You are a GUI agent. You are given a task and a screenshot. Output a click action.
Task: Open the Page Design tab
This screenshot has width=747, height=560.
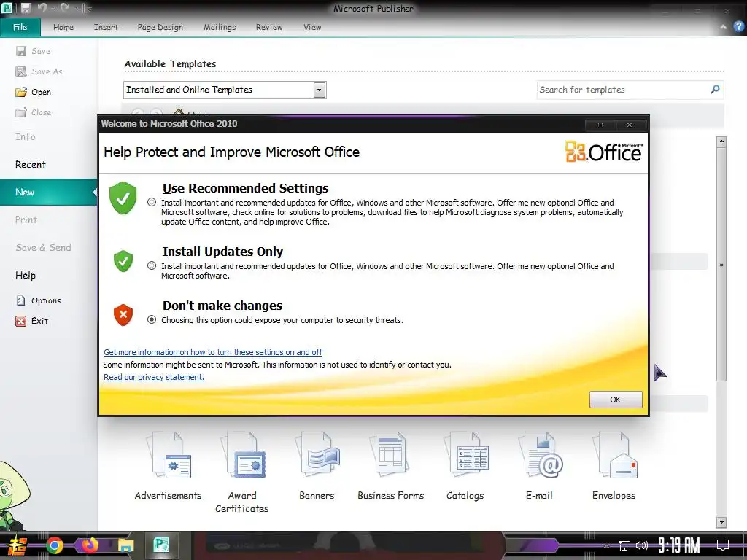[x=160, y=27]
